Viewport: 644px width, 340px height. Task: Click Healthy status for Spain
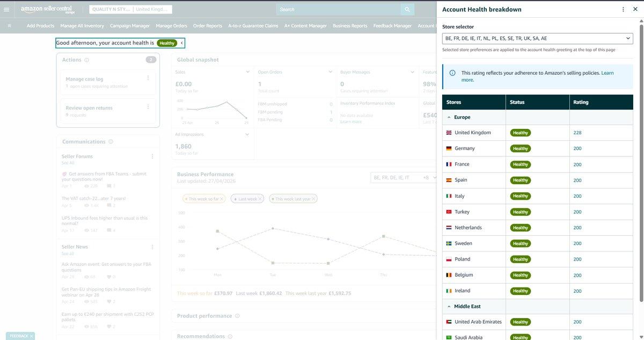click(x=521, y=180)
